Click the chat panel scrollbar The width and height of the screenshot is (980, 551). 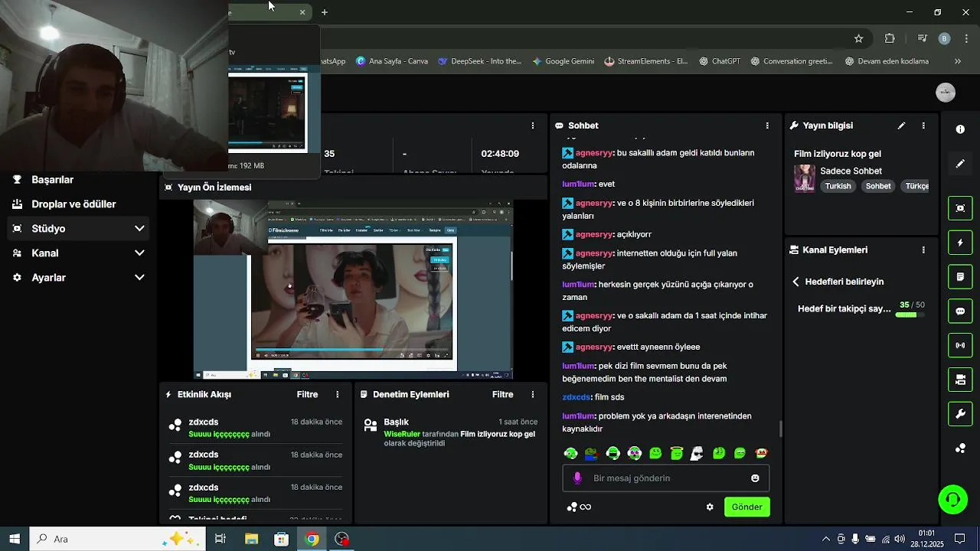780,429
